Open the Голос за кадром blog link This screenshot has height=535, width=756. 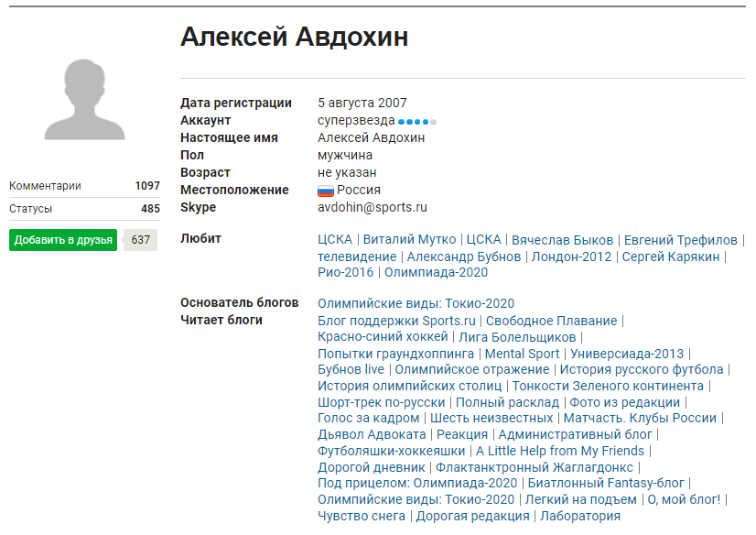368,418
